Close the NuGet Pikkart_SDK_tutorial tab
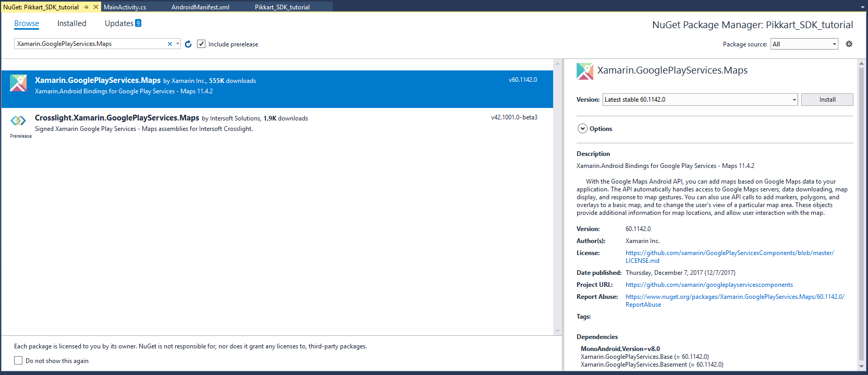 click(x=96, y=7)
